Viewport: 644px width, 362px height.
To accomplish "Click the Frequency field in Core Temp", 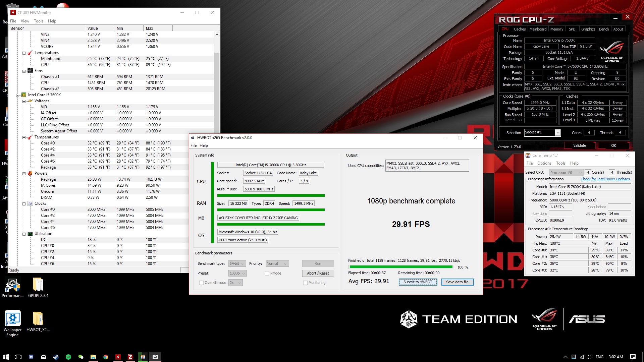I will [590, 200].
